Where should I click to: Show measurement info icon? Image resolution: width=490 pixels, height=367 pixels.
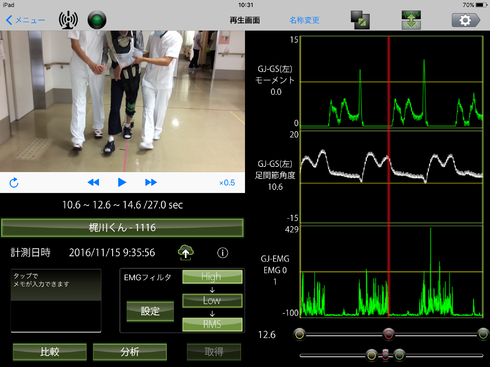[223, 253]
